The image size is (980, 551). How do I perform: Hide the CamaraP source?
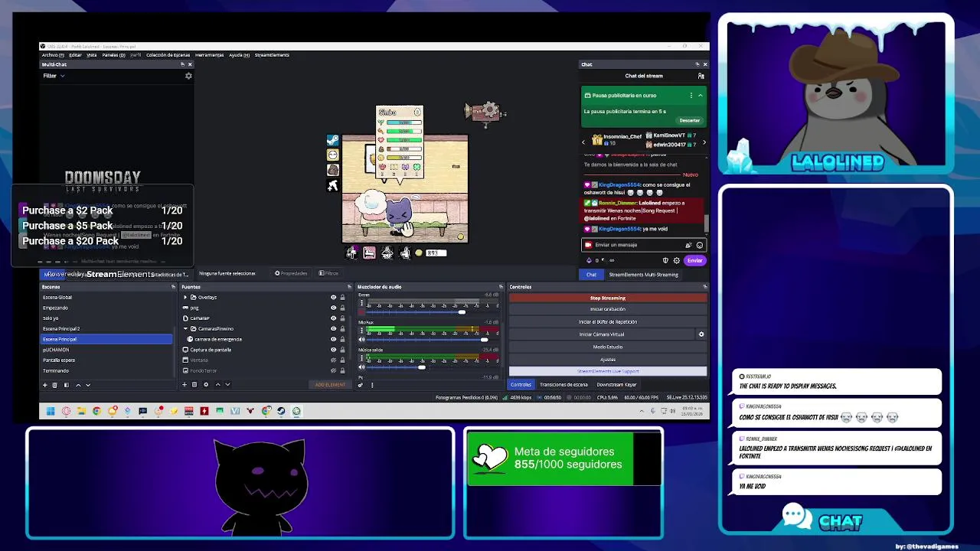click(334, 318)
